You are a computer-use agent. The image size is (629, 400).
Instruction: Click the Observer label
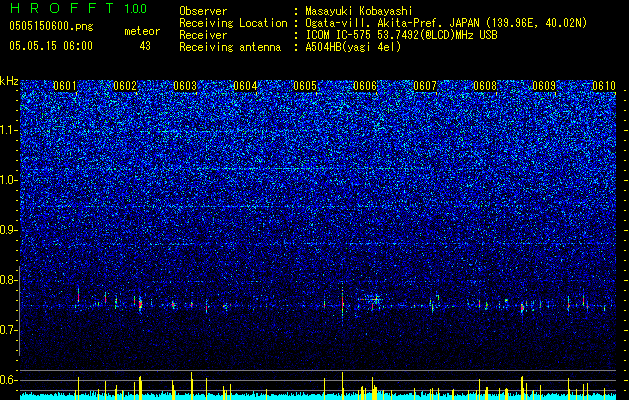tap(203, 11)
